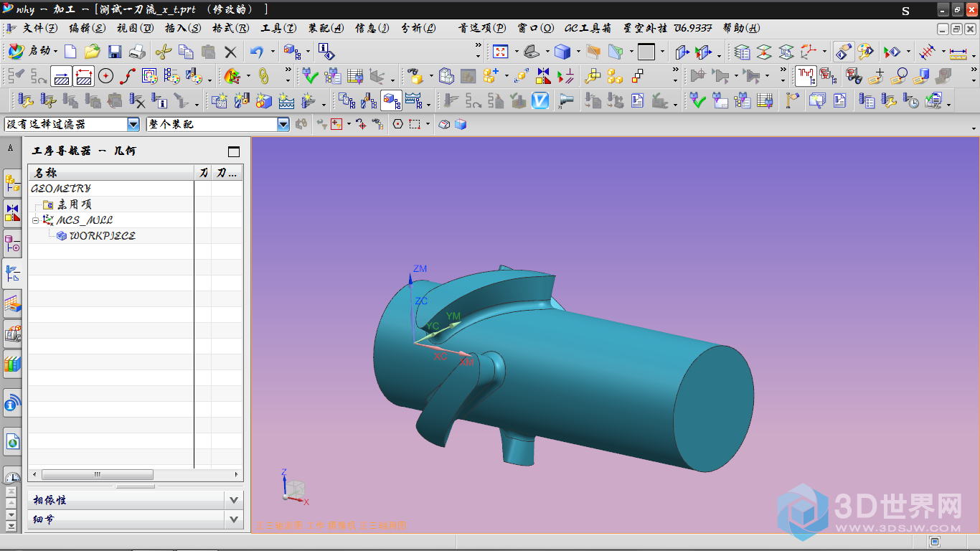Open the Constraint Navigator sidebar tab

click(x=12, y=213)
